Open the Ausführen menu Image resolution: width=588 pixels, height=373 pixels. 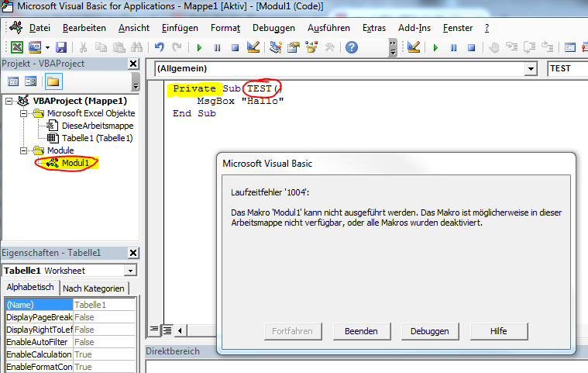329,28
